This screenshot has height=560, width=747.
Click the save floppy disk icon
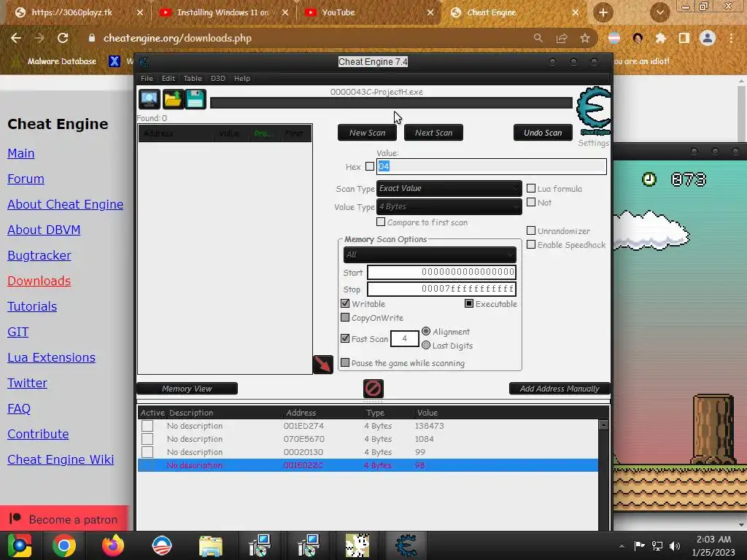tap(196, 99)
